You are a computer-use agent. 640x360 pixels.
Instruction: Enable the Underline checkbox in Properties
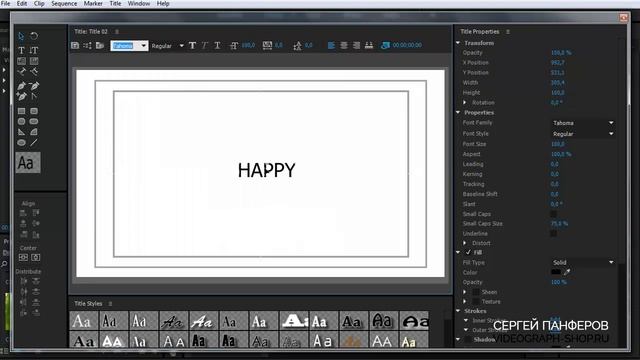pyautogui.click(x=553, y=233)
